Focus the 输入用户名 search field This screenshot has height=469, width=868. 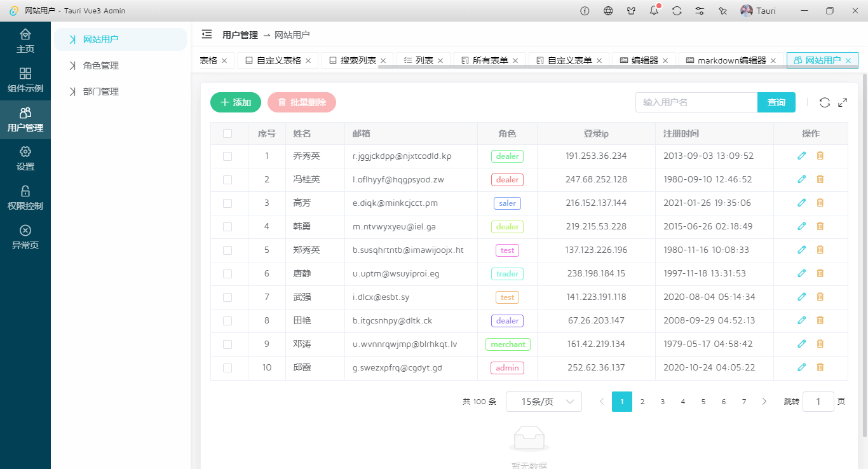click(696, 102)
